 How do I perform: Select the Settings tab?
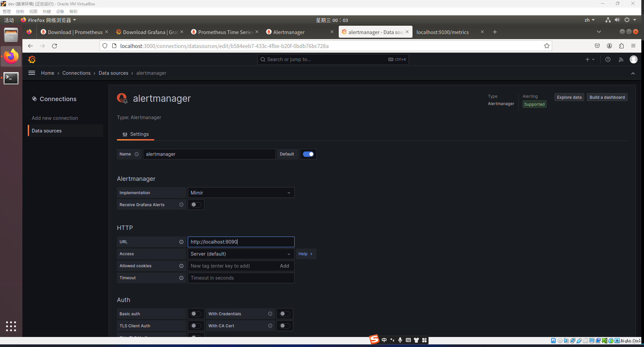(x=136, y=134)
